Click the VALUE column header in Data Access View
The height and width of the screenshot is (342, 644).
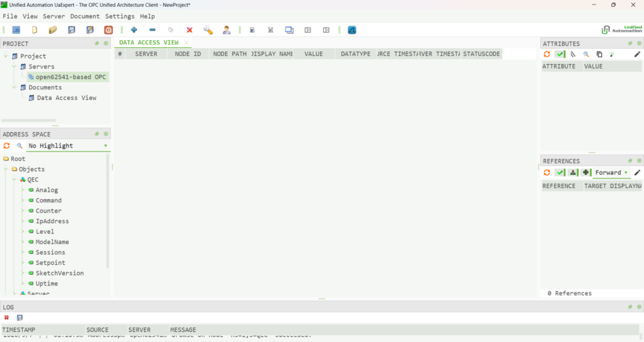click(x=314, y=54)
